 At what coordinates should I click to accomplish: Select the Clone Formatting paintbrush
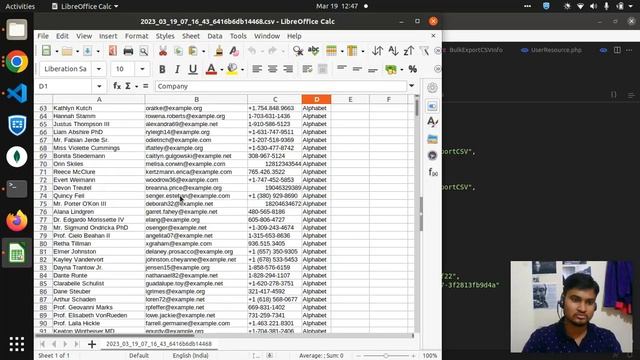click(x=219, y=51)
